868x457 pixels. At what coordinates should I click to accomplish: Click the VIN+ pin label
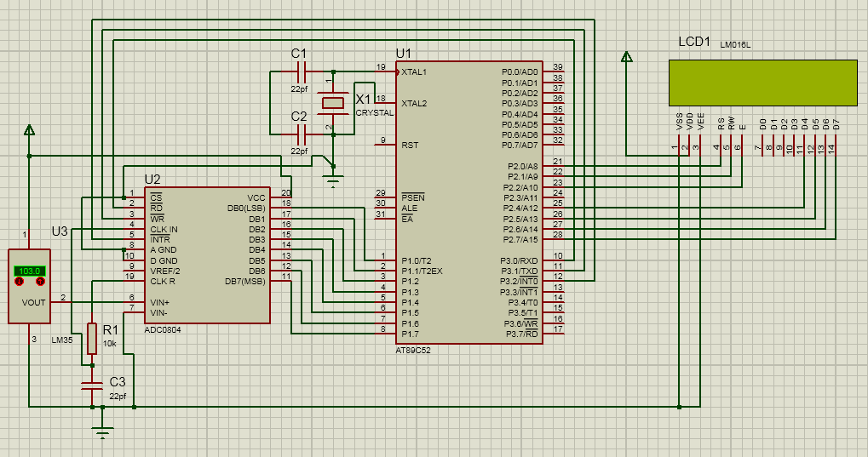coord(159,303)
